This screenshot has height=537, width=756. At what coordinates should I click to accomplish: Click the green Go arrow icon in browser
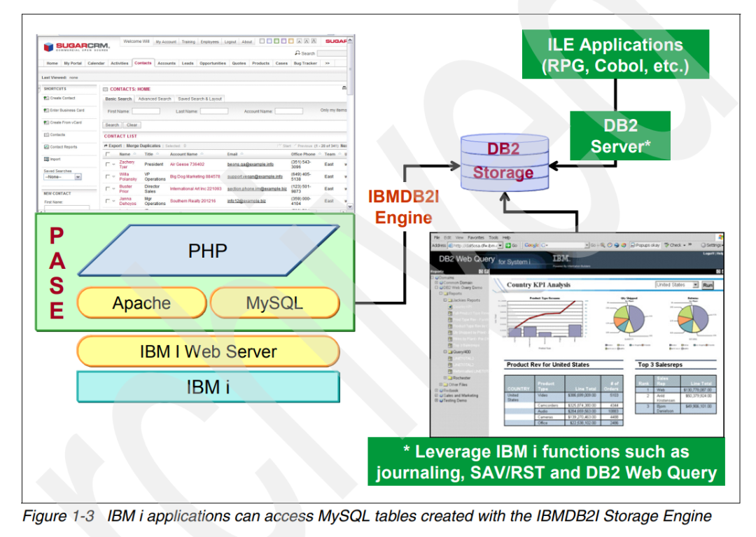(x=507, y=245)
